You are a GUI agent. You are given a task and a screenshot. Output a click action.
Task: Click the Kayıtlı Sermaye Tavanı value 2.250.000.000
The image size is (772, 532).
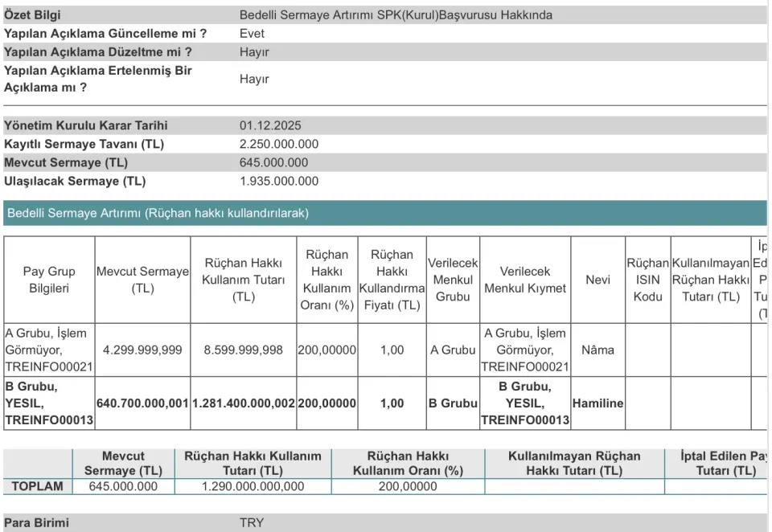279,145
